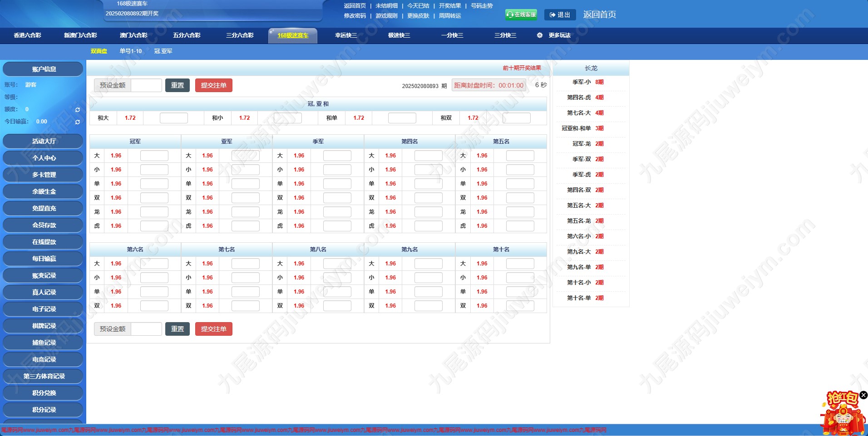This screenshot has height=436, width=868.
Task: Click the 和大 bet amount field
Action: pos(174,118)
